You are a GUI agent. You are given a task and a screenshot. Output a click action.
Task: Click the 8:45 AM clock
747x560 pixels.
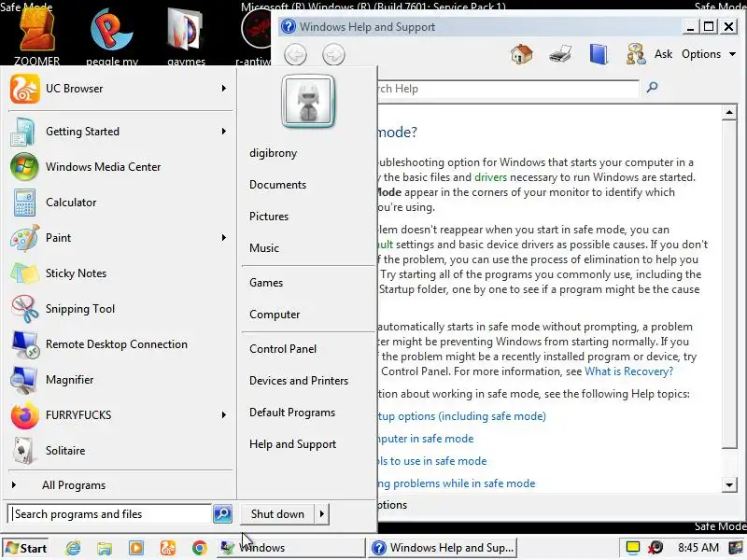point(698,548)
